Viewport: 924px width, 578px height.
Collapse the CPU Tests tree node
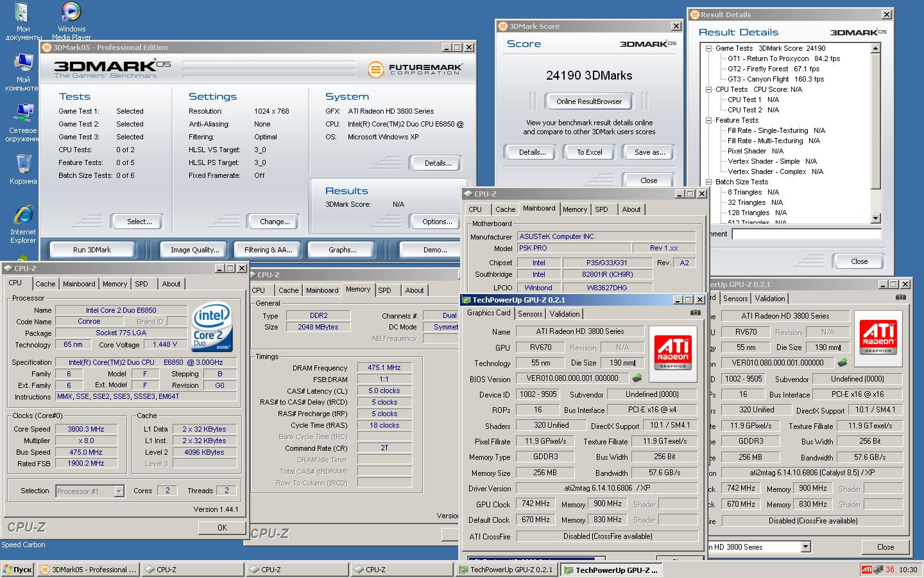coord(708,89)
